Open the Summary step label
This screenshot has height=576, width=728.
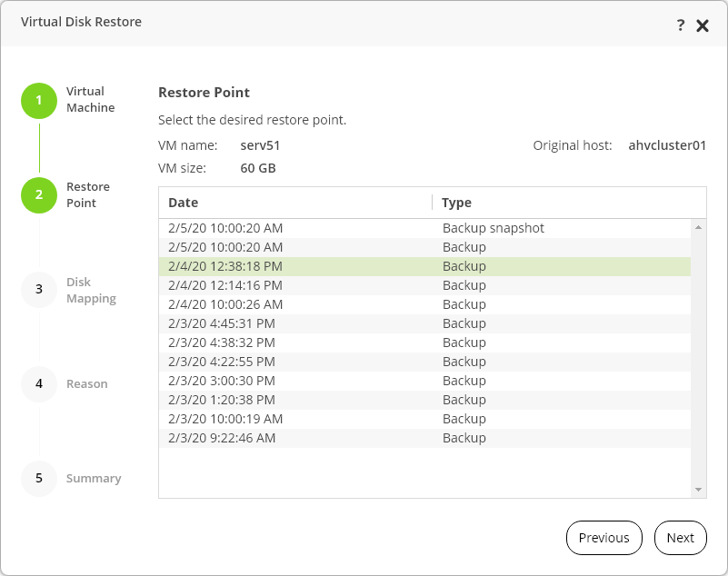tap(94, 479)
